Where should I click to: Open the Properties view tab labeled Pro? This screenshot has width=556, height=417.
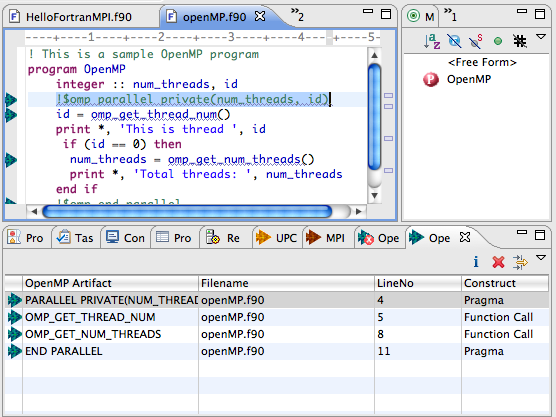point(174,238)
